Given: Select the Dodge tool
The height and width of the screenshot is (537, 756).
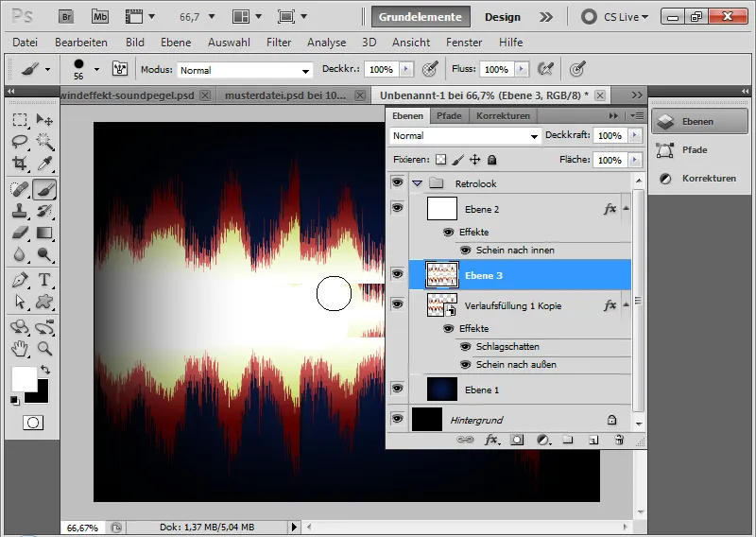Looking at the screenshot, I should tap(44, 254).
